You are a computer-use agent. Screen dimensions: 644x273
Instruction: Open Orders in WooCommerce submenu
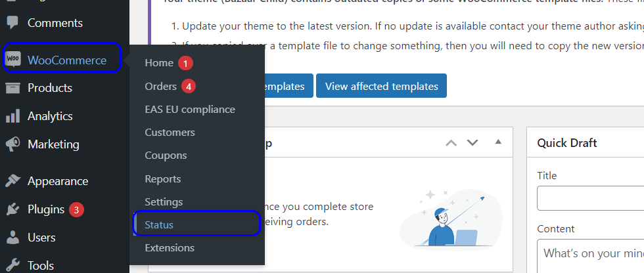[x=160, y=86]
